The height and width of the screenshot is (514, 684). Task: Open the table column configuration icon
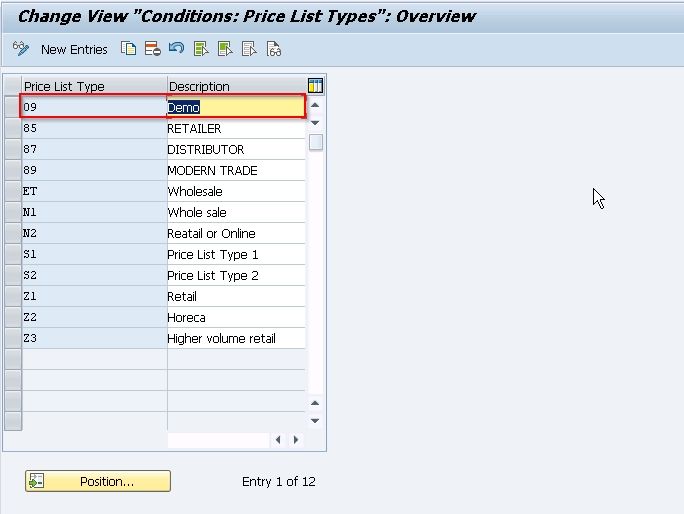coord(315,86)
